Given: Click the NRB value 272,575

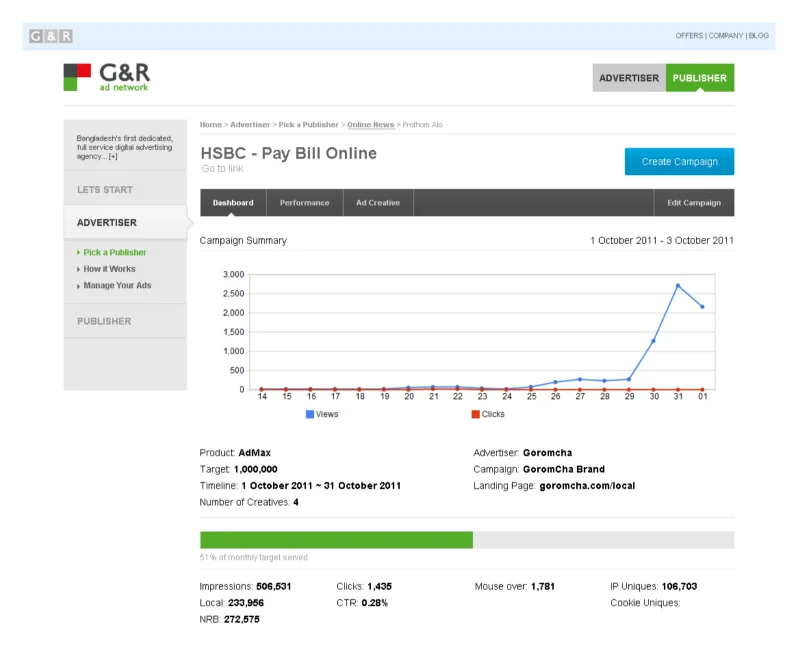Looking at the screenshot, I should 242,619.
